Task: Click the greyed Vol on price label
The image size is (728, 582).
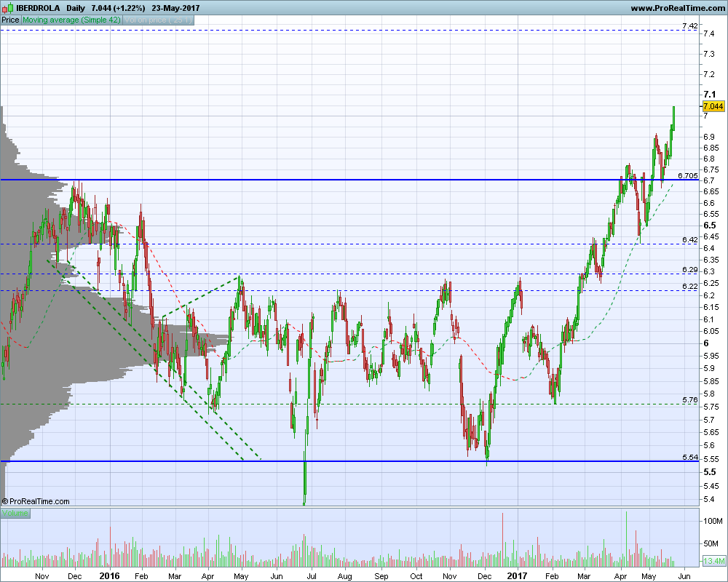Action: coord(158,20)
